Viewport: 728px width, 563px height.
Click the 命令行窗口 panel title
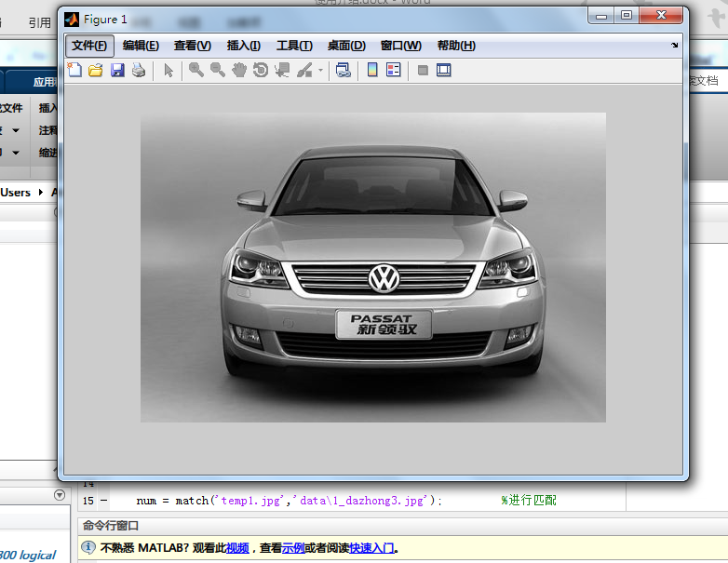point(111,526)
